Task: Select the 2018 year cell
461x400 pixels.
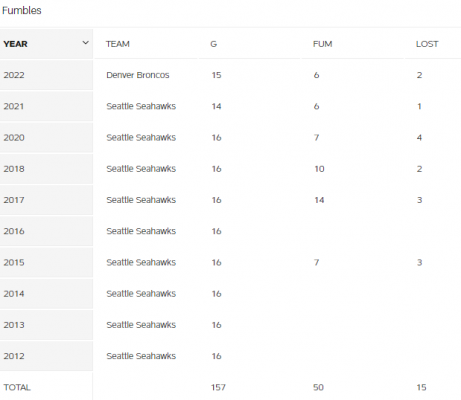Action: point(46,169)
